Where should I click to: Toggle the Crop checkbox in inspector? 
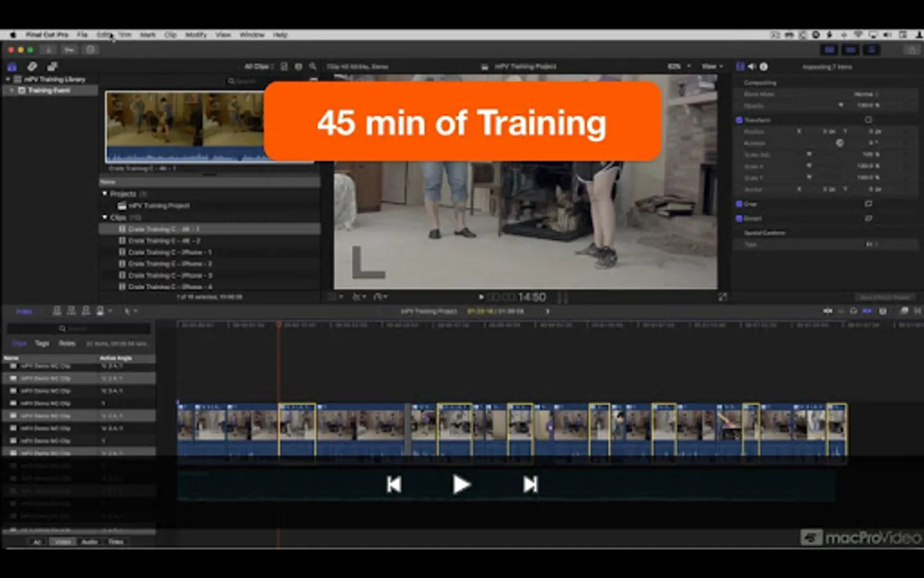[x=739, y=204]
